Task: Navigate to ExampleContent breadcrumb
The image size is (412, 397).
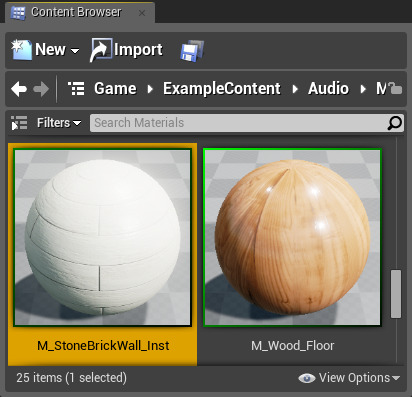Action: click(x=222, y=89)
